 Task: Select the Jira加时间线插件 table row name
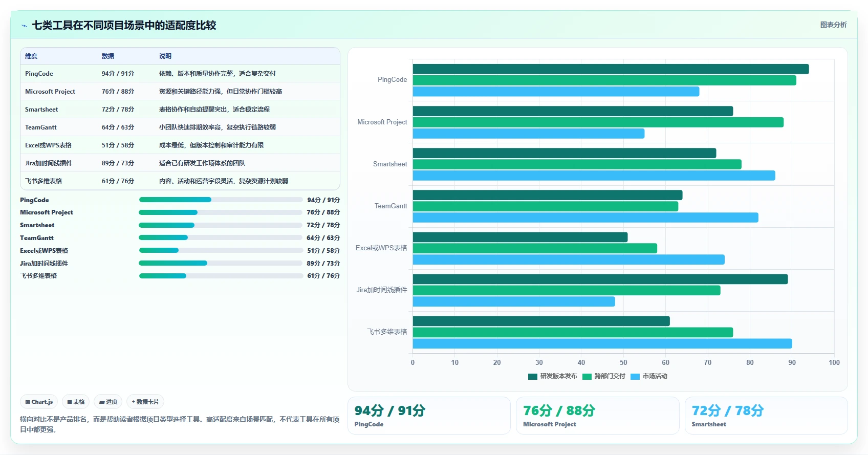(x=49, y=163)
